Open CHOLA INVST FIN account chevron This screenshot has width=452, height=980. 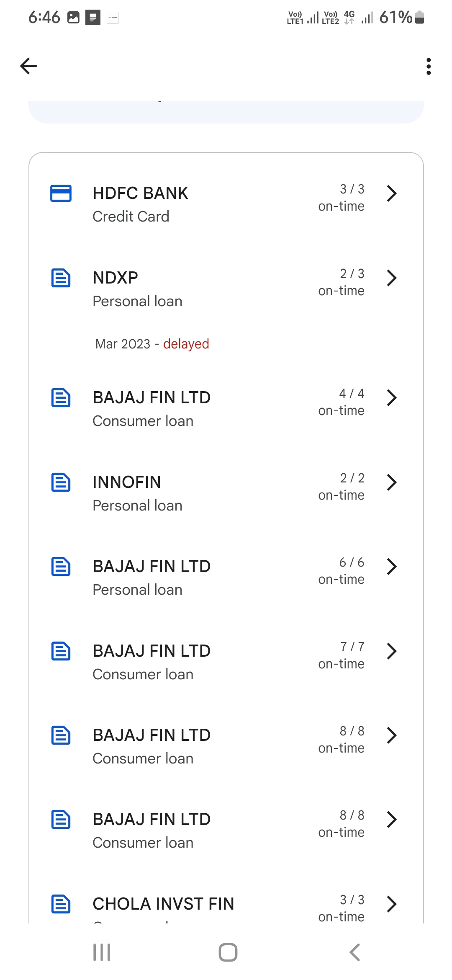391,904
